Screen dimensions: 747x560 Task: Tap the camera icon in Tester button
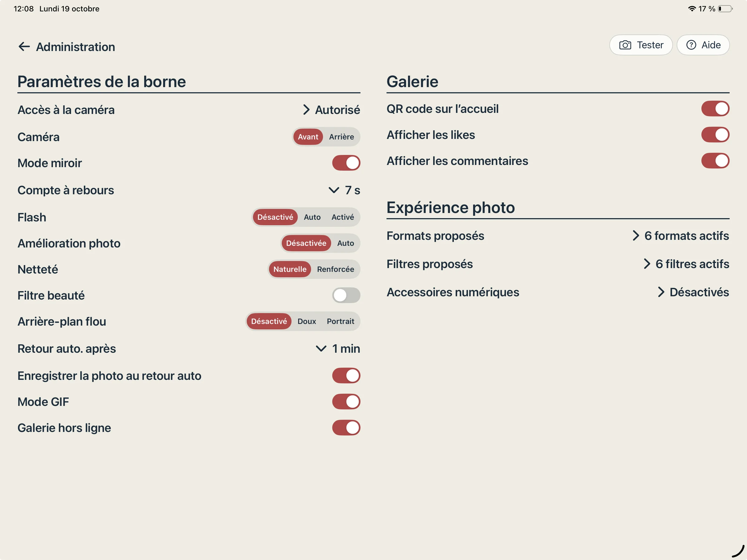[625, 45]
